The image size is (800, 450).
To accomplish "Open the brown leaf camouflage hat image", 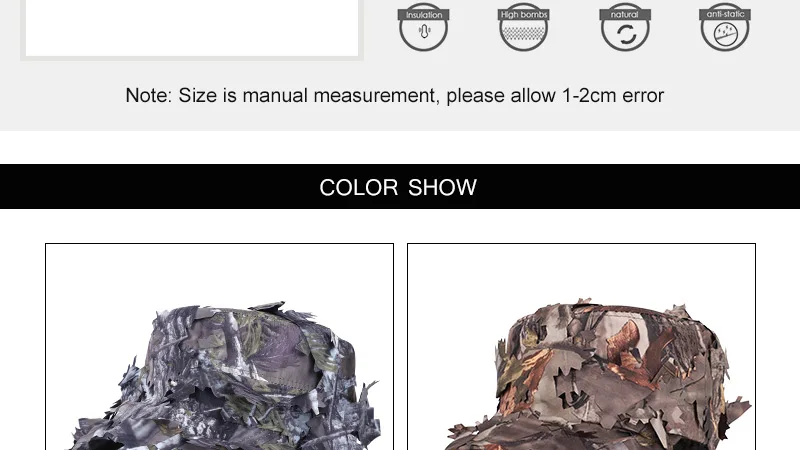I will 581,347.
